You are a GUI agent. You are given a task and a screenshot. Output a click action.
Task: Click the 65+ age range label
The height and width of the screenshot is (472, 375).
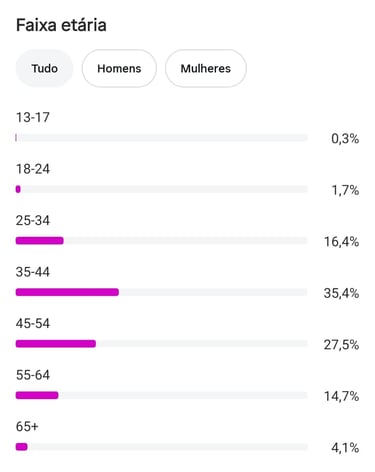click(x=27, y=426)
